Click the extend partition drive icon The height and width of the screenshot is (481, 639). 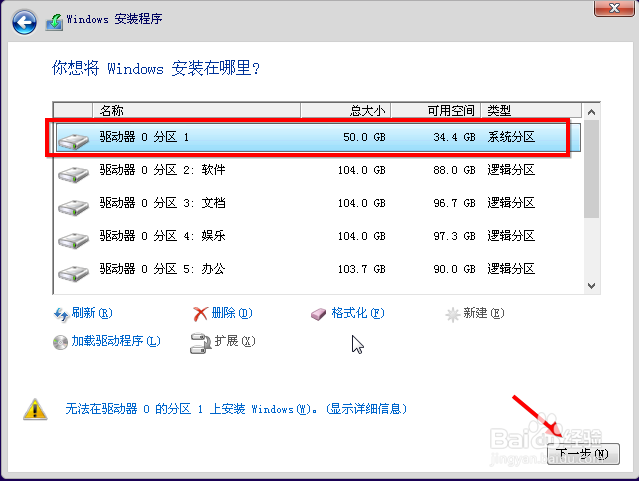[x=200, y=343]
